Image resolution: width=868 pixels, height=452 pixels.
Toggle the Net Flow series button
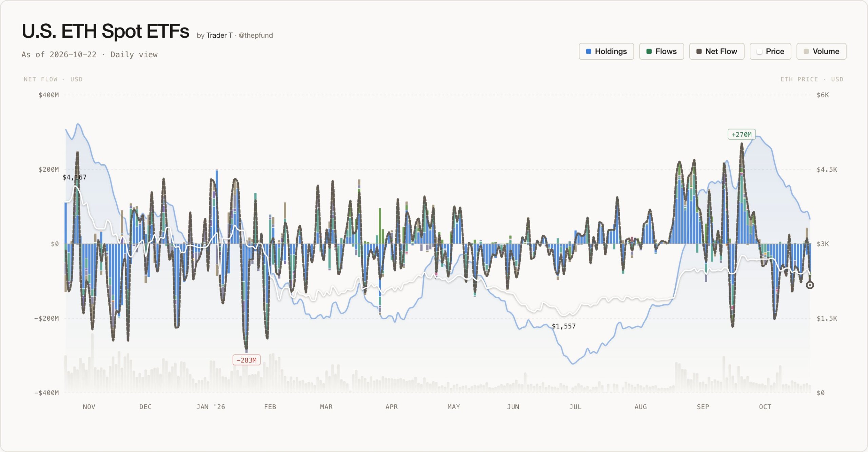pos(717,51)
